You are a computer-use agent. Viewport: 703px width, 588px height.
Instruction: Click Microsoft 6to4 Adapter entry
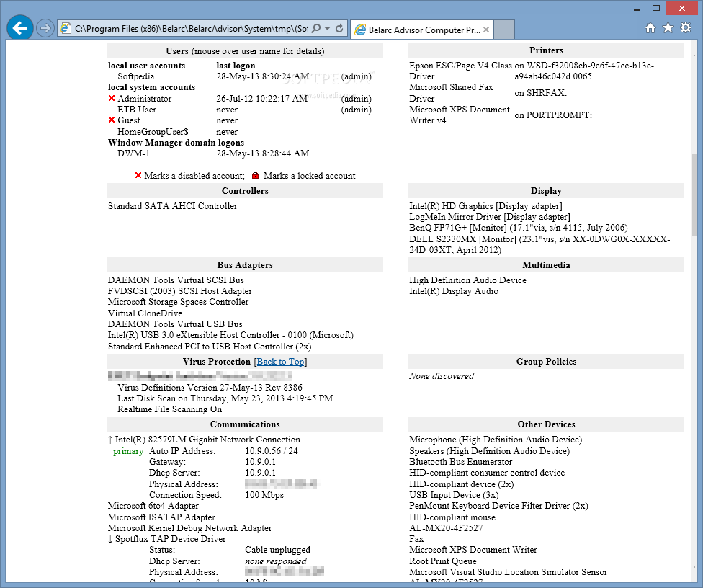pyautogui.click(x=153, y=506)
